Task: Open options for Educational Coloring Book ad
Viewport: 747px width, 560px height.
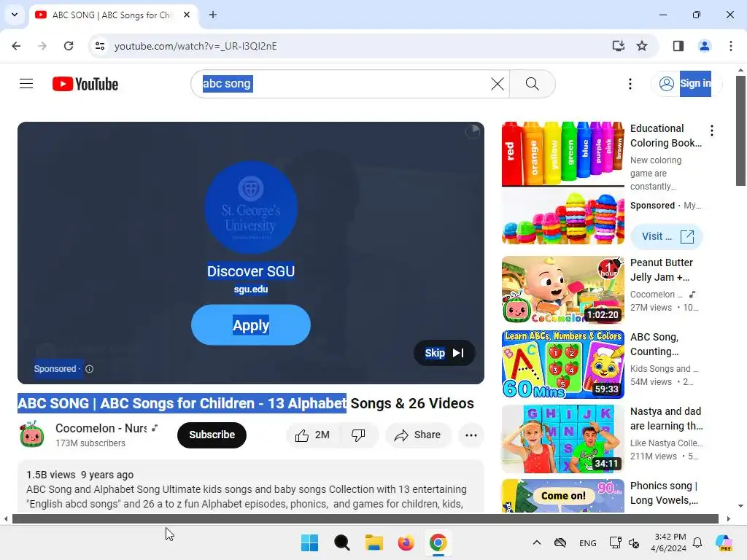Action: 712,131
